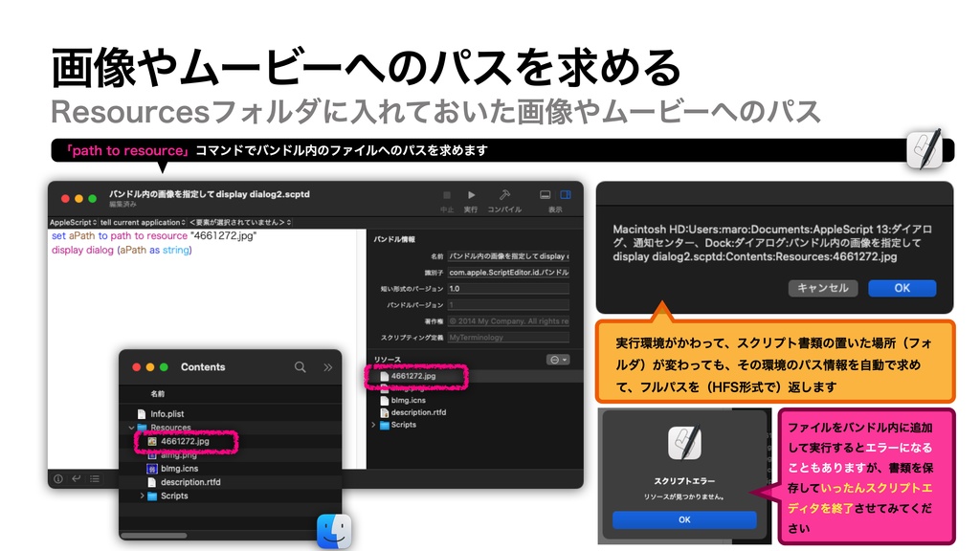Click the info icon in the editor footer
Screen dimensions: 980x551
point(58,479)
